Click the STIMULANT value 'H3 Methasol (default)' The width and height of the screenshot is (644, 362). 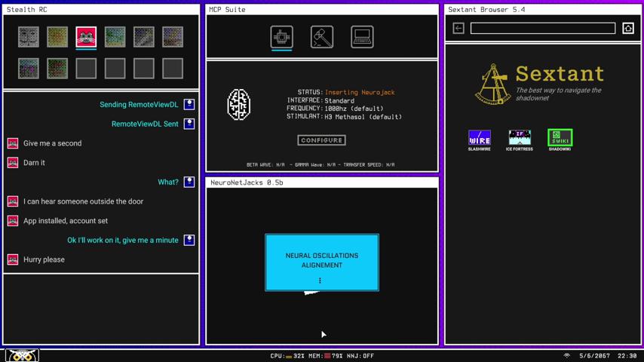point(363,117)
